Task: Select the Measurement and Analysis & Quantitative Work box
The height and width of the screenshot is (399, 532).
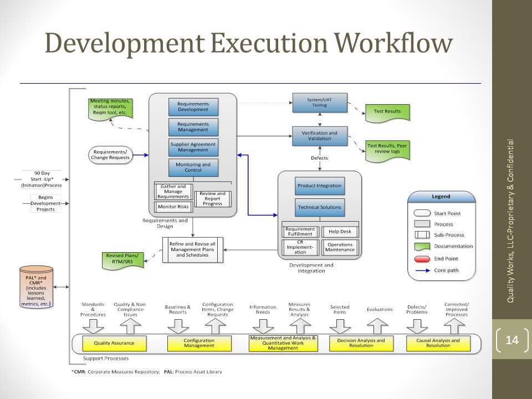Action: click(283, 344)
